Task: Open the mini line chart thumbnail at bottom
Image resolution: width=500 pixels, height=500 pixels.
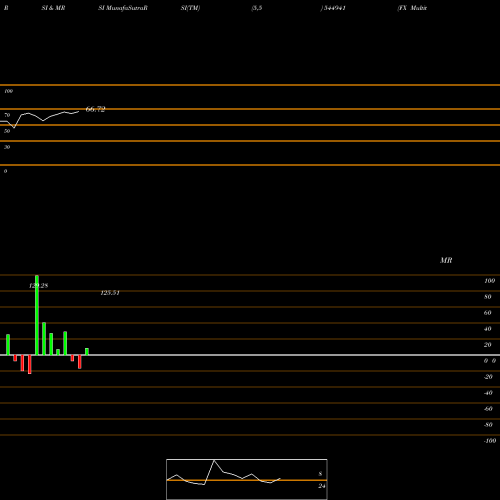Action: 247,479
